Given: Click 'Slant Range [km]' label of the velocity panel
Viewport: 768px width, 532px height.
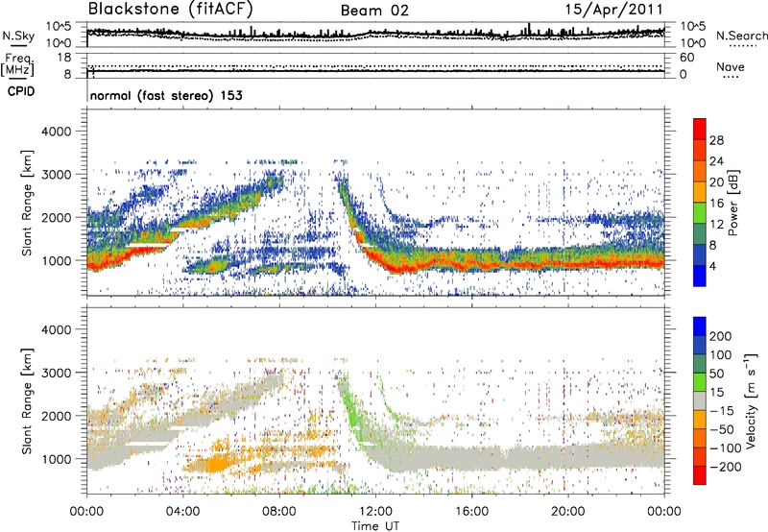Looking at the screenshot, I should (27, 400).
